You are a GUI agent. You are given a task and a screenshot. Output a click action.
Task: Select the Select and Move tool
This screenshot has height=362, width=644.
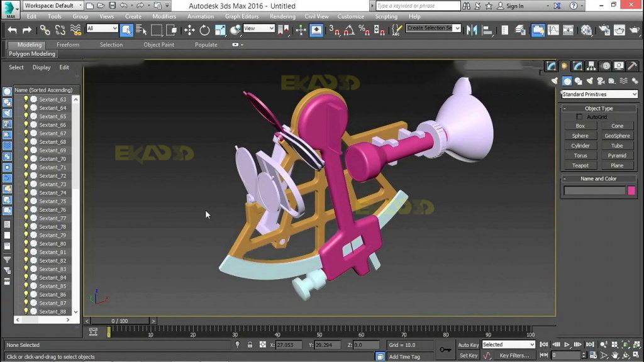point(189,30)
